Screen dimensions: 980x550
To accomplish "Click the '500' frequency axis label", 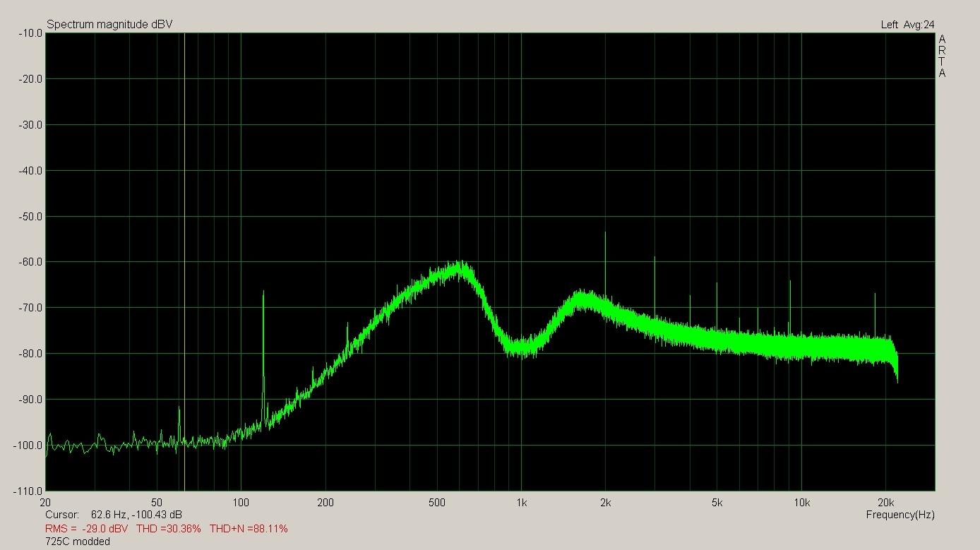I will pos(437,503).
